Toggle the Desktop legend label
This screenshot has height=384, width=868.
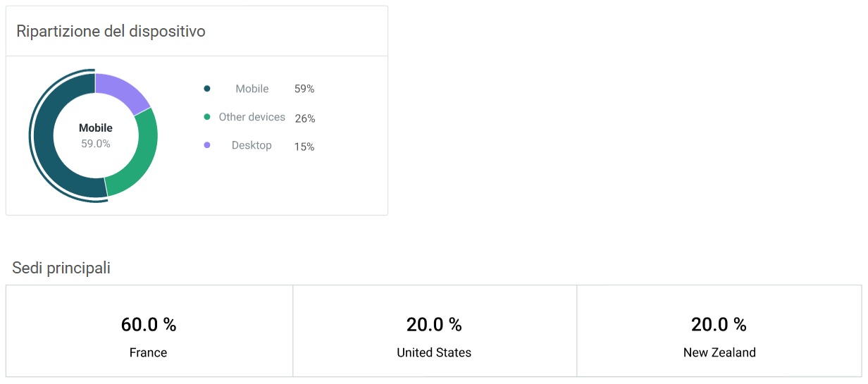[x=252, y=145]
